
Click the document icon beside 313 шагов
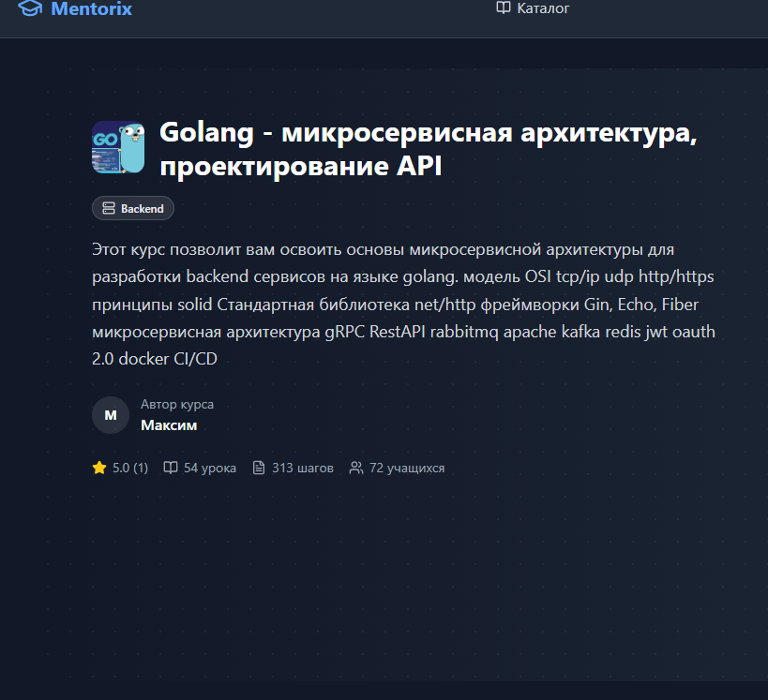(259, 468)
